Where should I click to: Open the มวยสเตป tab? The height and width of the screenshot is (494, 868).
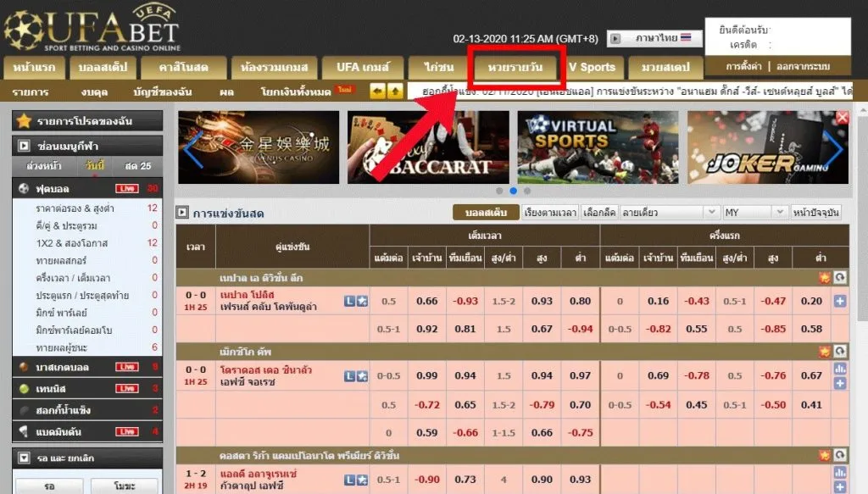tap(665, 68)
